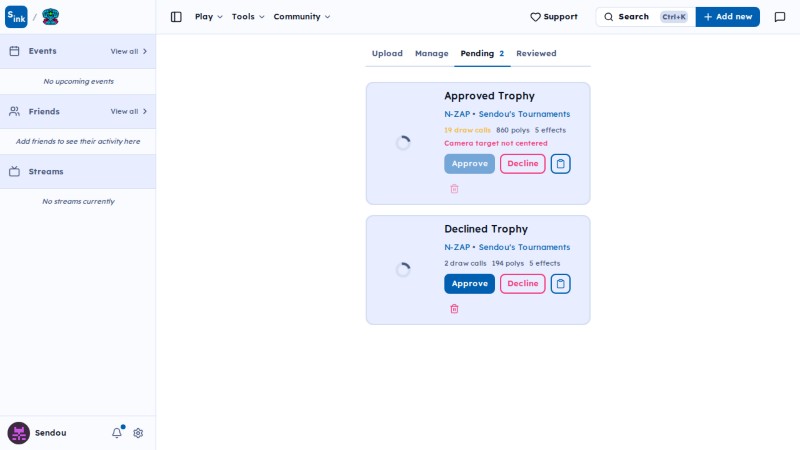
Task: Click the Sendou username
Action: click(x=51, y=433)
